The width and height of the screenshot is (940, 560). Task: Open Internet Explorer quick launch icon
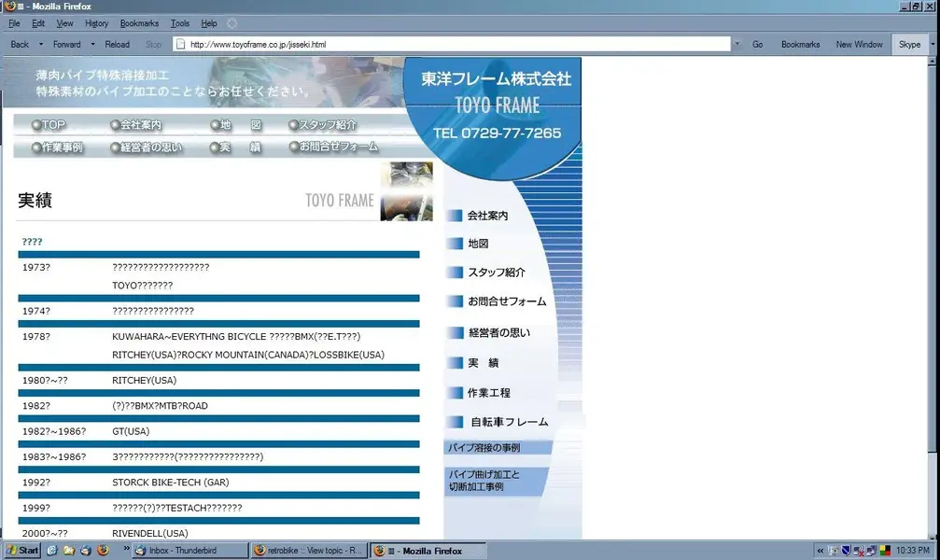[x=52, y=550]
